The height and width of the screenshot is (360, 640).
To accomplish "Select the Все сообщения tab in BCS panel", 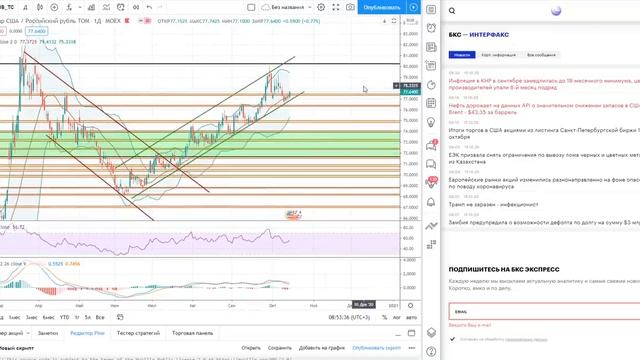I will click(x=541, y=55).
